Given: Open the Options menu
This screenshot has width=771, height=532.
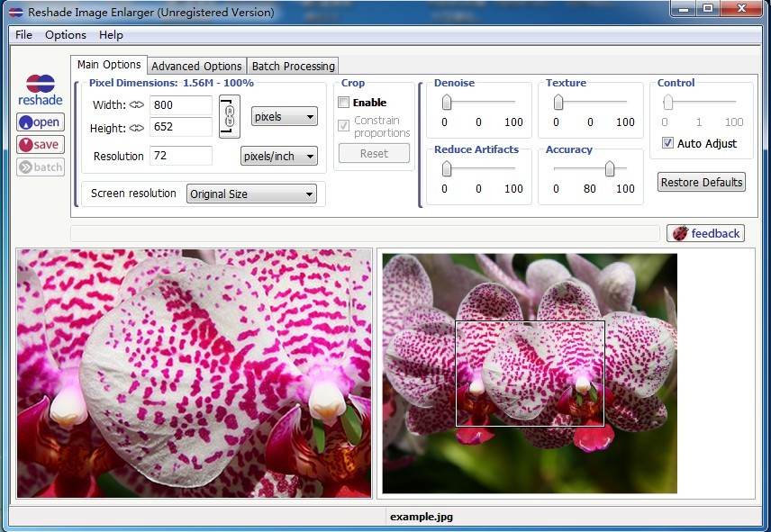Looking at the screenshot, I should click(x=66, y=35).
